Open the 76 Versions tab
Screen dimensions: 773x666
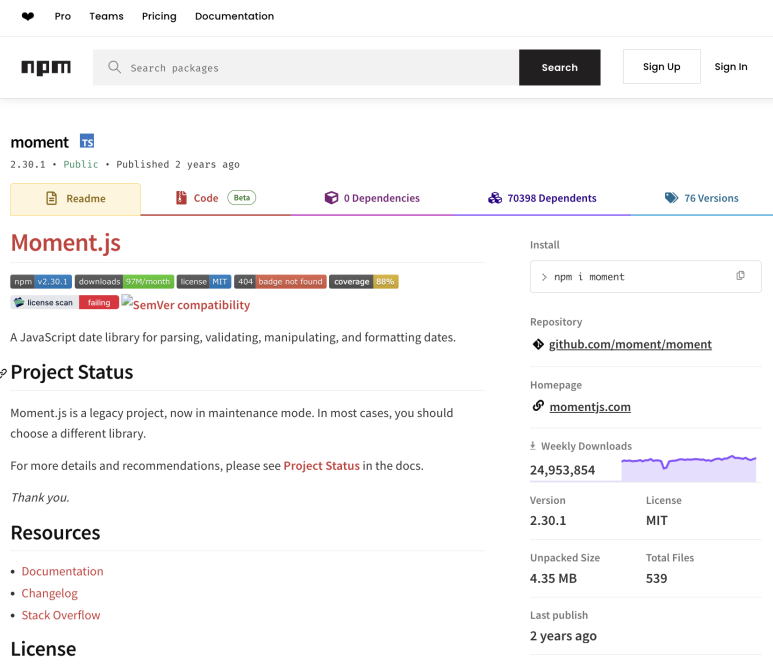(x=702, y=198)
